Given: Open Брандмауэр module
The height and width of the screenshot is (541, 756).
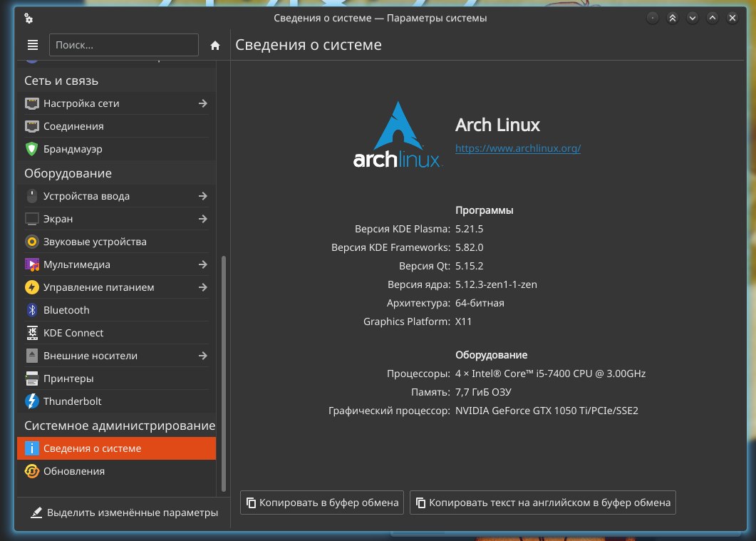Looking at the screenshot, I should point(116,149).
